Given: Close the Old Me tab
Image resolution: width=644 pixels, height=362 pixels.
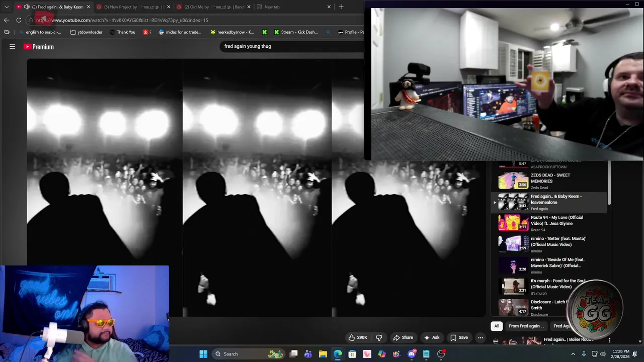Looking at the screenshot, I should coord(249,7).
